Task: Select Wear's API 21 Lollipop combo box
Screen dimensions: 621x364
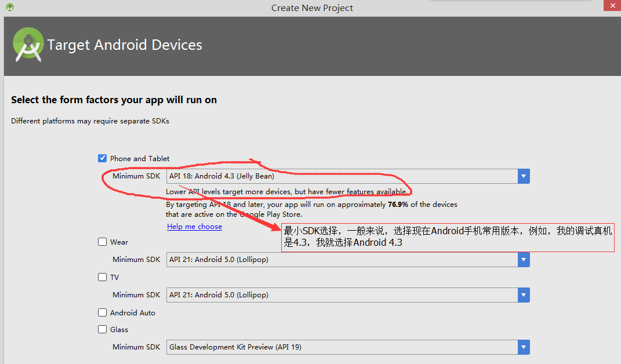Action: pyautogui.click(x=348, y=260)
